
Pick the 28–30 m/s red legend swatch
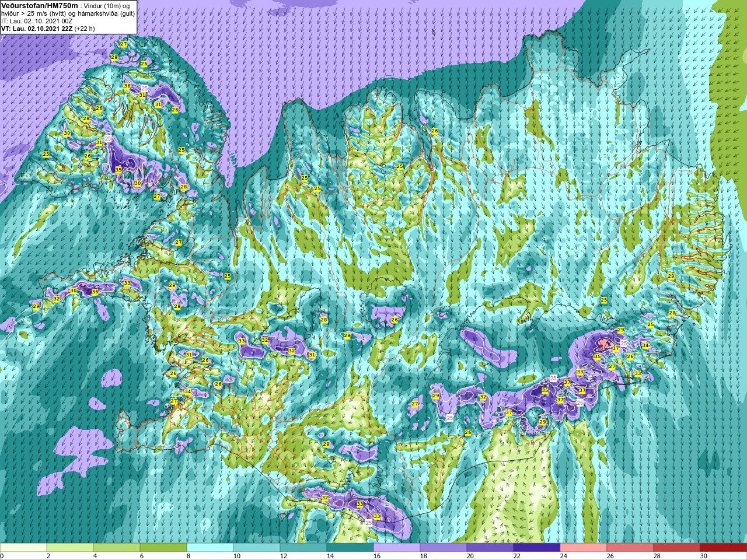pyautogui.click(x=677, y=548)
